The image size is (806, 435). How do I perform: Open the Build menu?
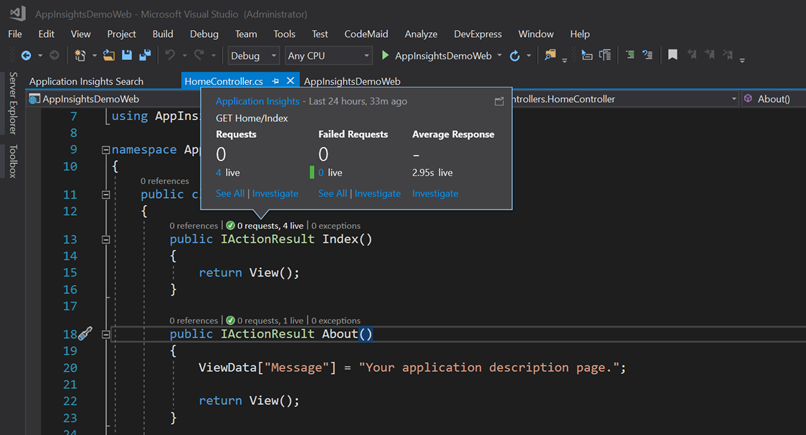tap(162, 34)
